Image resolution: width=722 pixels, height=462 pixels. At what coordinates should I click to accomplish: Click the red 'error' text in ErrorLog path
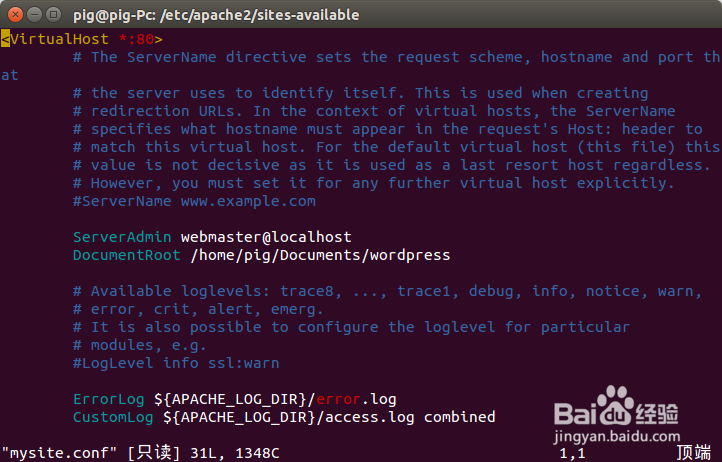click(x=337, y=399)
